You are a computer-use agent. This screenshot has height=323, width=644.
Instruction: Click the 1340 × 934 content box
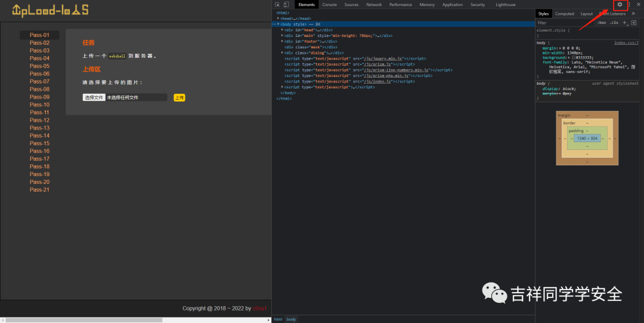tap(587, 139)
